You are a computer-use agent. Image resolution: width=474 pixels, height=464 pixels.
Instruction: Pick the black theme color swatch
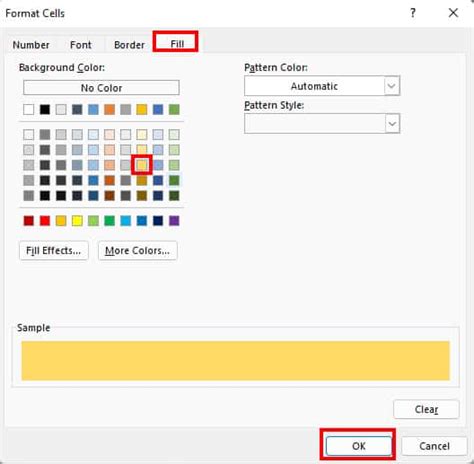coord(45,109)
